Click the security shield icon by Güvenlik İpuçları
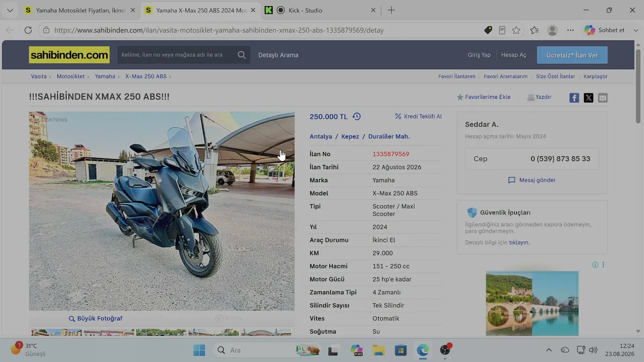 point(472,213)
